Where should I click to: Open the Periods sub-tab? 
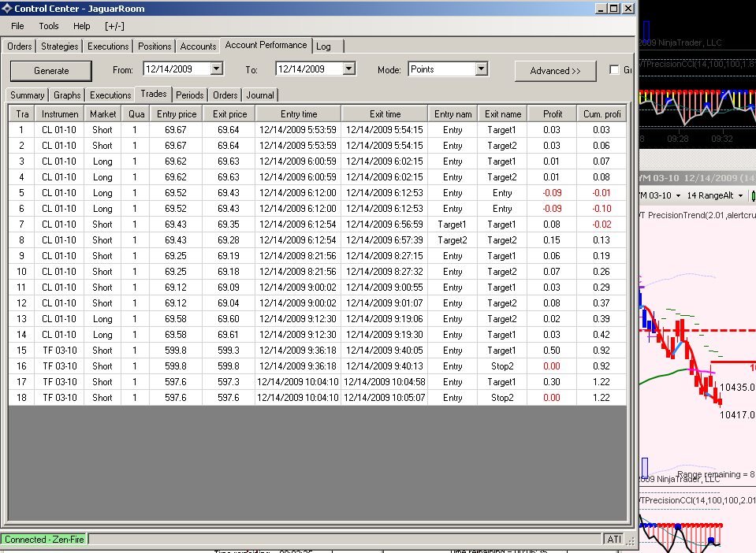click(x=189, y=95)
